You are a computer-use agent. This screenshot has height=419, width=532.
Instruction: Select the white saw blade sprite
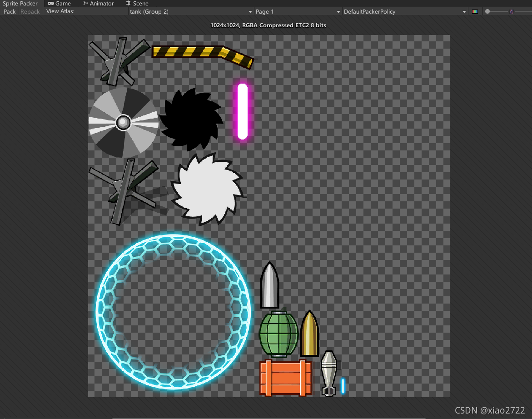click(208, 190)
